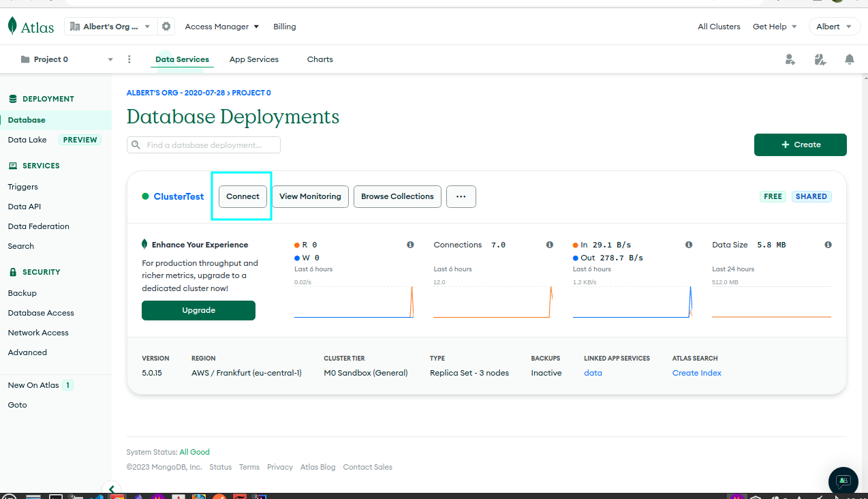This screenshot has height=499, width=868.
Task: Open All Clusters link
Action: (x=719, y=27)
